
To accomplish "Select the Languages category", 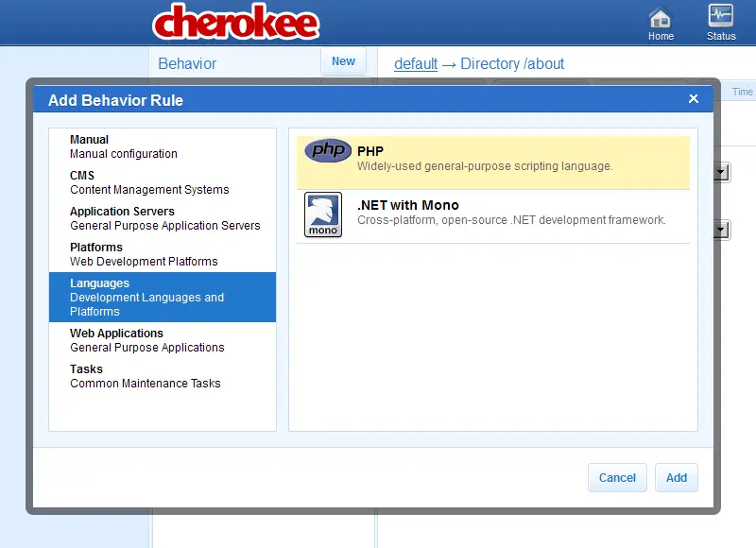I will (163, 297).
